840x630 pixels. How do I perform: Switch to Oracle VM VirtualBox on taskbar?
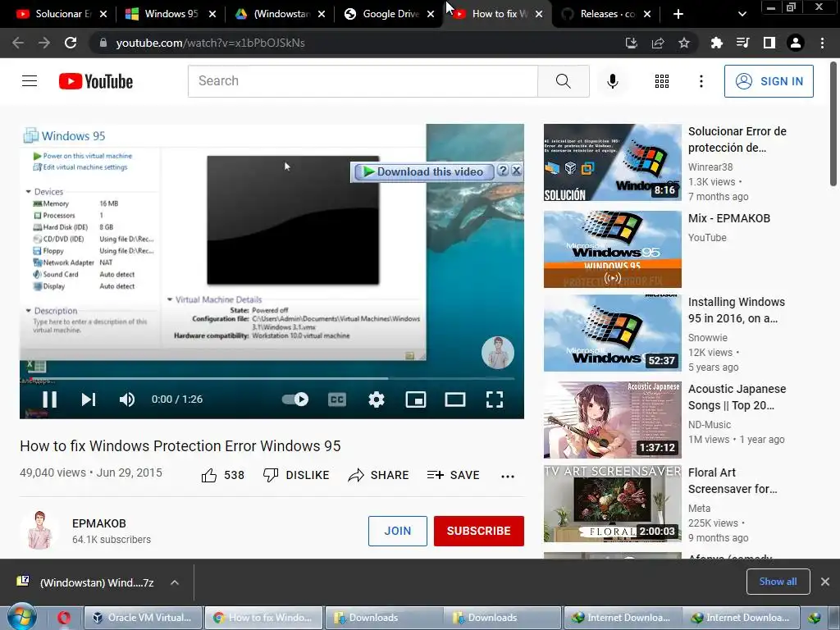click(x=143, y=618)
